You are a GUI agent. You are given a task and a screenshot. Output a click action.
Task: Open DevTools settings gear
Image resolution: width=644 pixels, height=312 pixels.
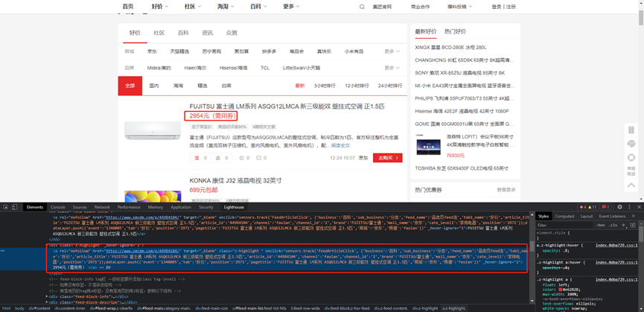619,207
